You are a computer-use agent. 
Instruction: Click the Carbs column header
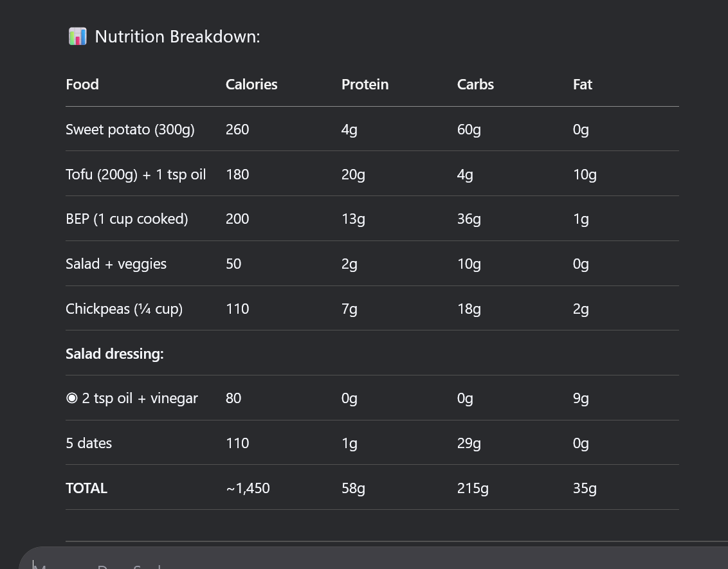tap(475, 85)
